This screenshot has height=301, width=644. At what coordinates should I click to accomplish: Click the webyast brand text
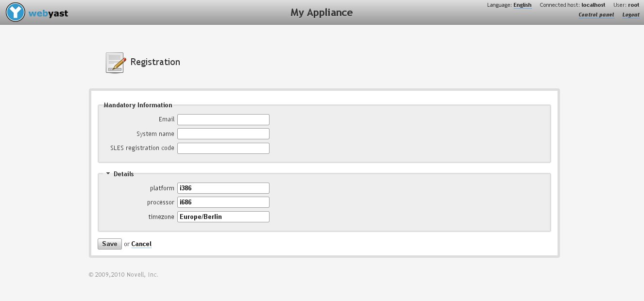(48, 14)
